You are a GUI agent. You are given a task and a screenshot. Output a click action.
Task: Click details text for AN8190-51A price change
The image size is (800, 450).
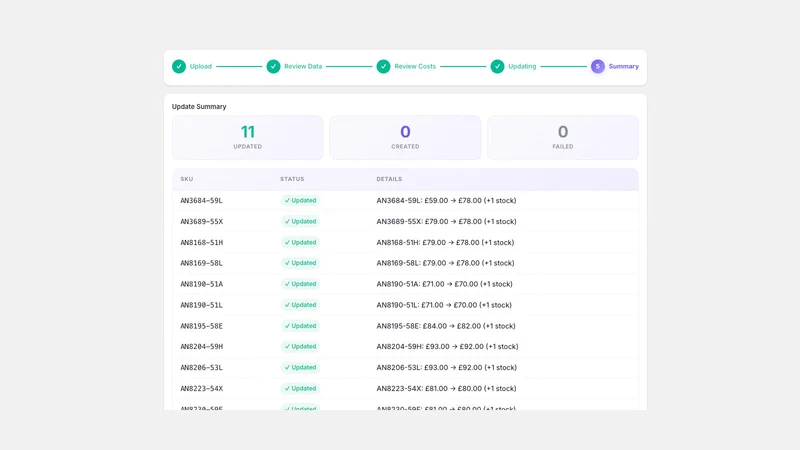(x=444, y=284)
